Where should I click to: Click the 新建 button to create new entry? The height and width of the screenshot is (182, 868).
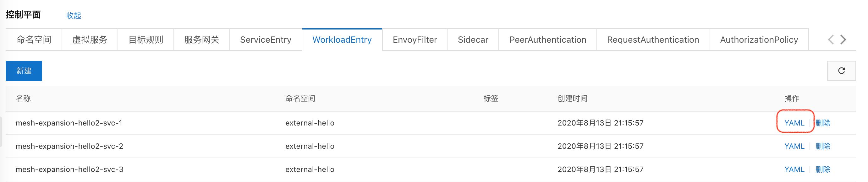[24, 71]
